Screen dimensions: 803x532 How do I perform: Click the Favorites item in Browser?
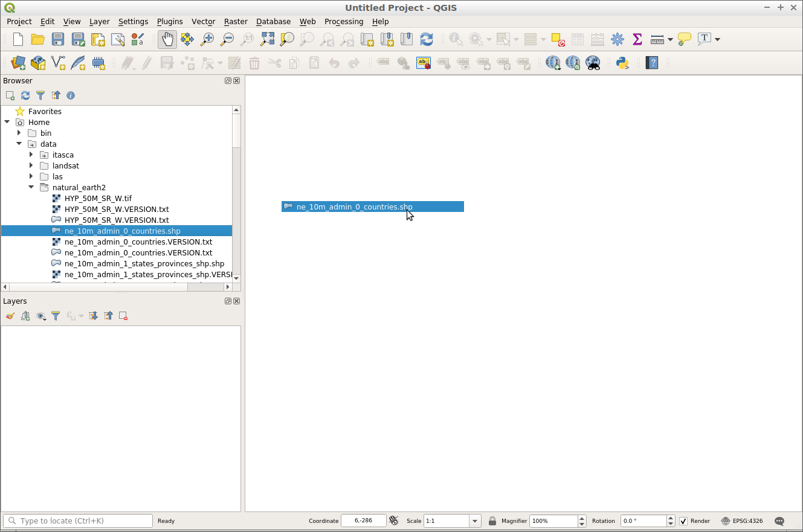[x=45, y=112]
